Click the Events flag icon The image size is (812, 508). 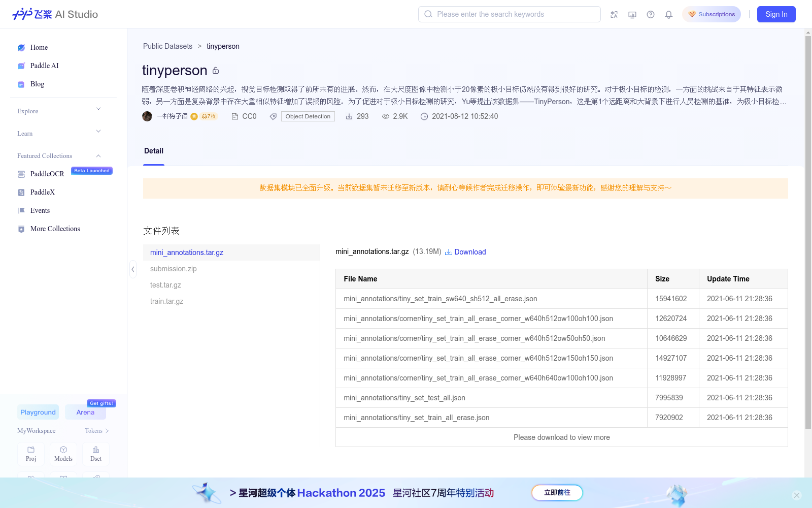pos(21,211)
